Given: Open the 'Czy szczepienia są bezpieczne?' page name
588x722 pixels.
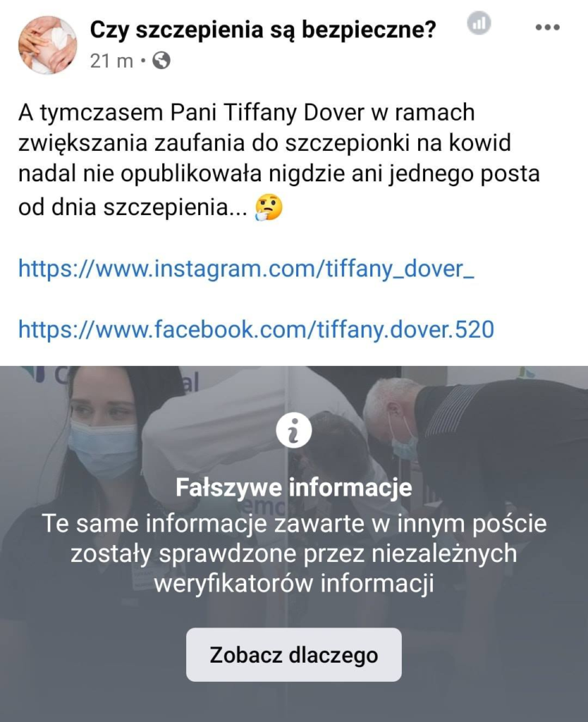Looking at the screenshot, I should [262, 30].
